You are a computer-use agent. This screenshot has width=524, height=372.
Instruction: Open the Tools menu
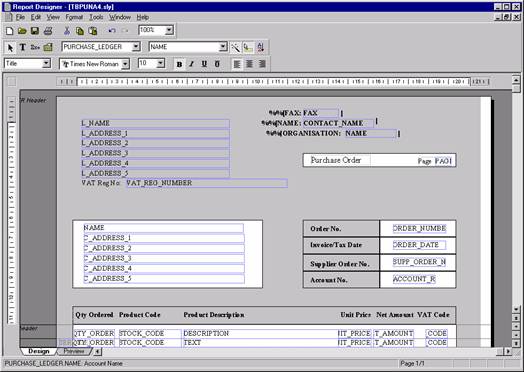pyautogui.click(x=96, y=17)
